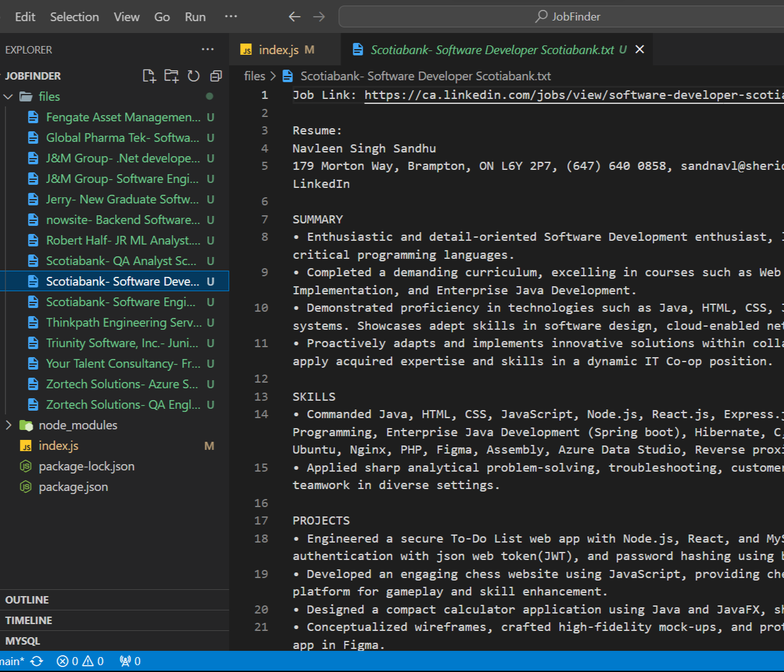The width and height of the screenshot is (784, 672).
Task: Open the Explorer more actions ellipsis
Action: coord(208,49)
